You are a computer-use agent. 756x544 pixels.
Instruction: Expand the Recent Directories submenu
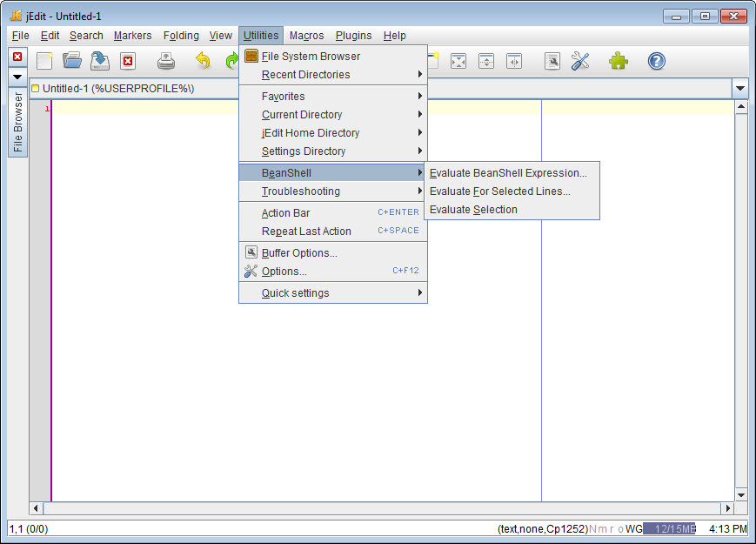point(333,75)
